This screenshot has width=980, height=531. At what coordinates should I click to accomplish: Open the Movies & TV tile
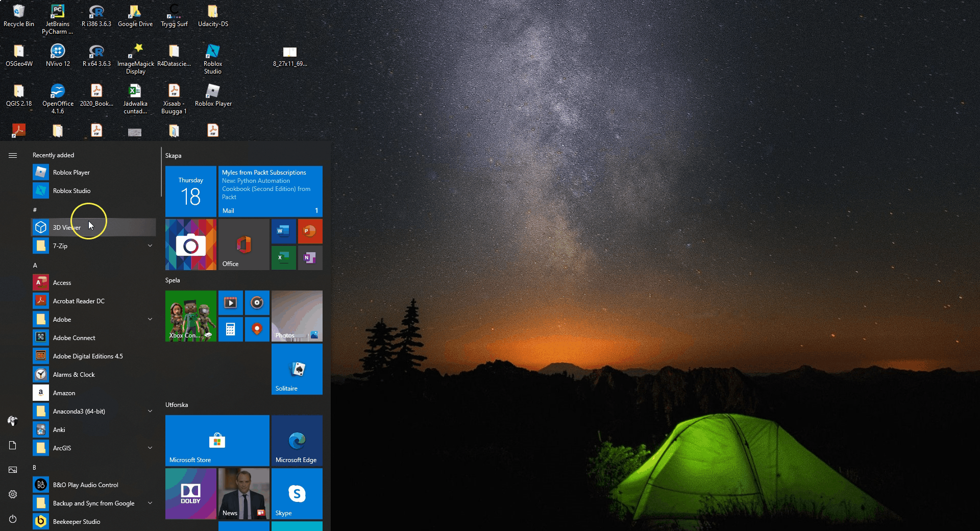(x=230, y=303)
